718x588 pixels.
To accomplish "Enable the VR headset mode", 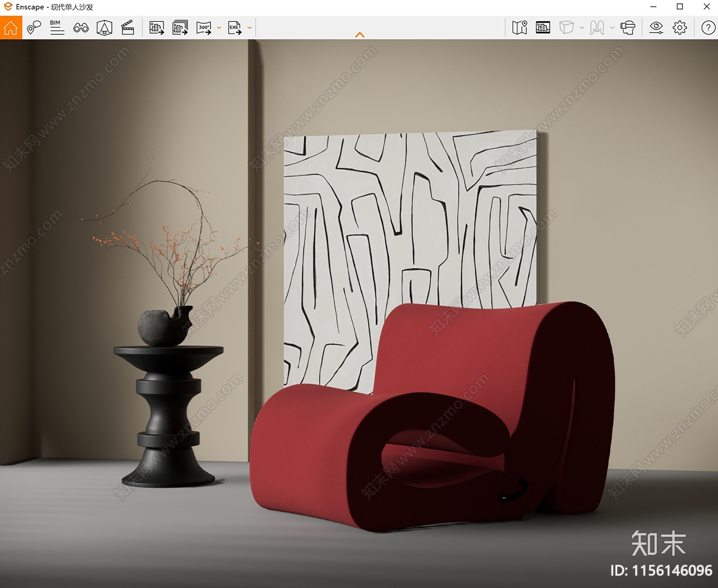I will (x=628, y=28).
